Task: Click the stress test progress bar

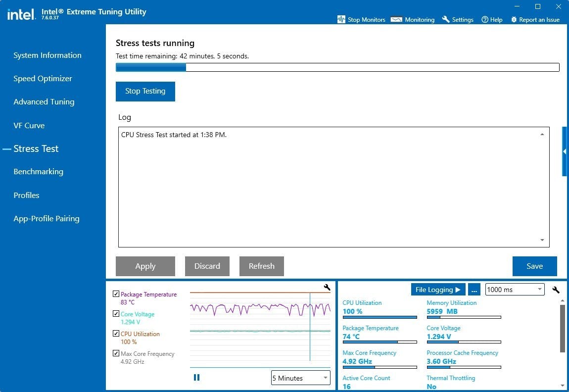Action: pyautogui.click(x=337, y=67)
